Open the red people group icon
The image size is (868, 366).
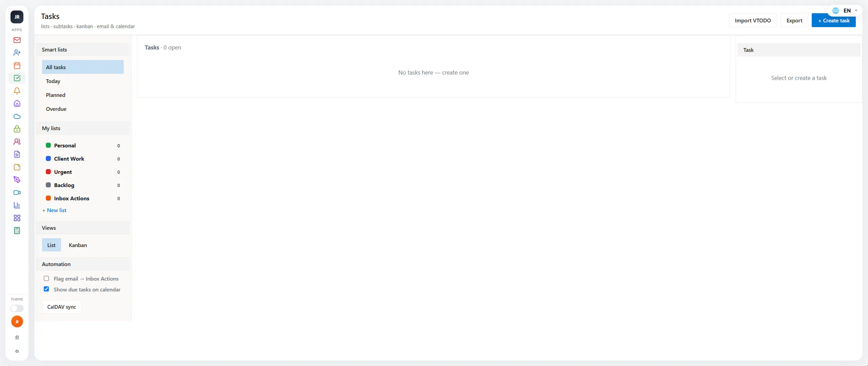coord(17,142)
